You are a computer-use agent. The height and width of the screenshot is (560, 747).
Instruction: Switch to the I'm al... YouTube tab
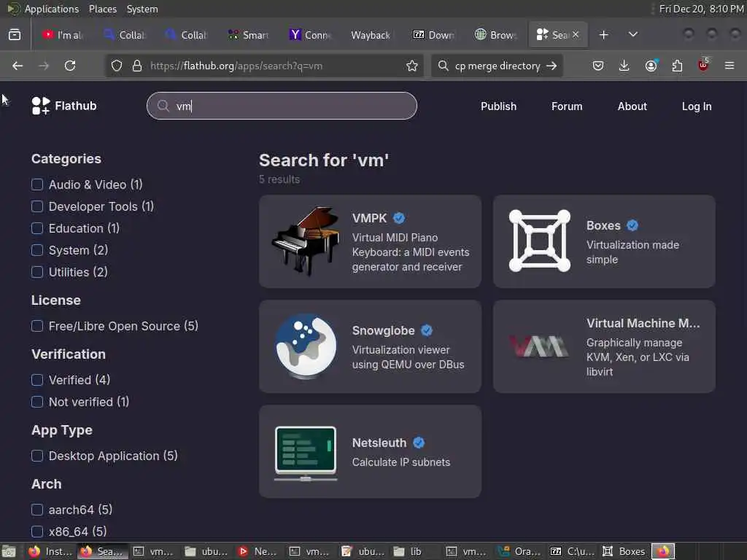click(x=63, y=35)
